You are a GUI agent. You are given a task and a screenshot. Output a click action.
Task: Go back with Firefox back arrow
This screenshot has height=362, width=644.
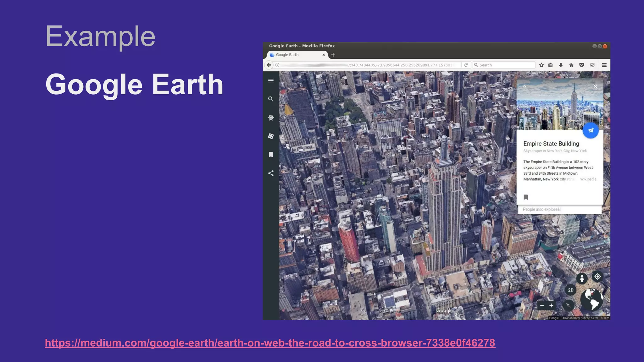[269, 65]
